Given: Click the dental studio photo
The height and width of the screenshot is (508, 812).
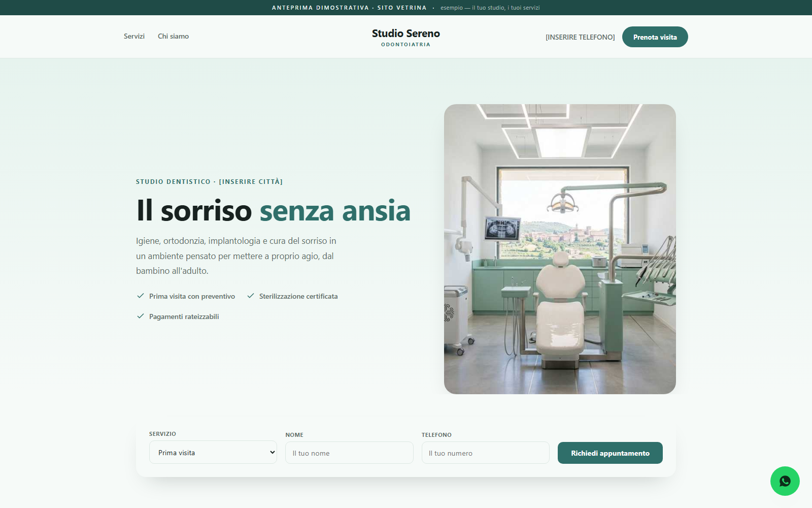Looking at the screenshot, I should [x=560, y=249].
